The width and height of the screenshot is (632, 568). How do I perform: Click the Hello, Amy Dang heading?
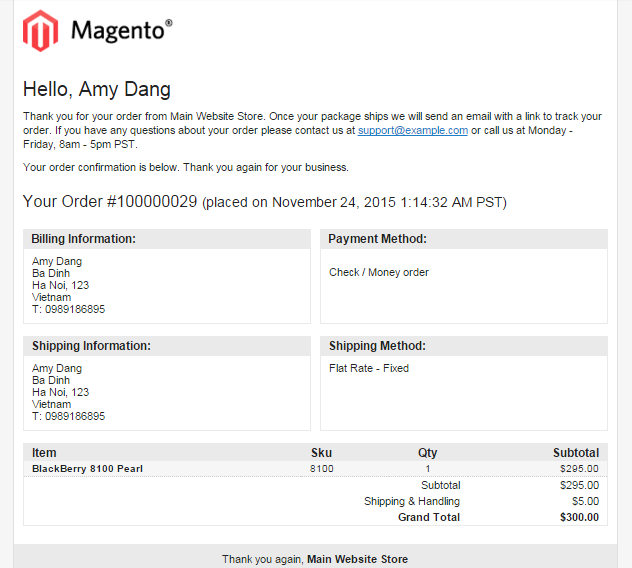[x=97, y=89]
